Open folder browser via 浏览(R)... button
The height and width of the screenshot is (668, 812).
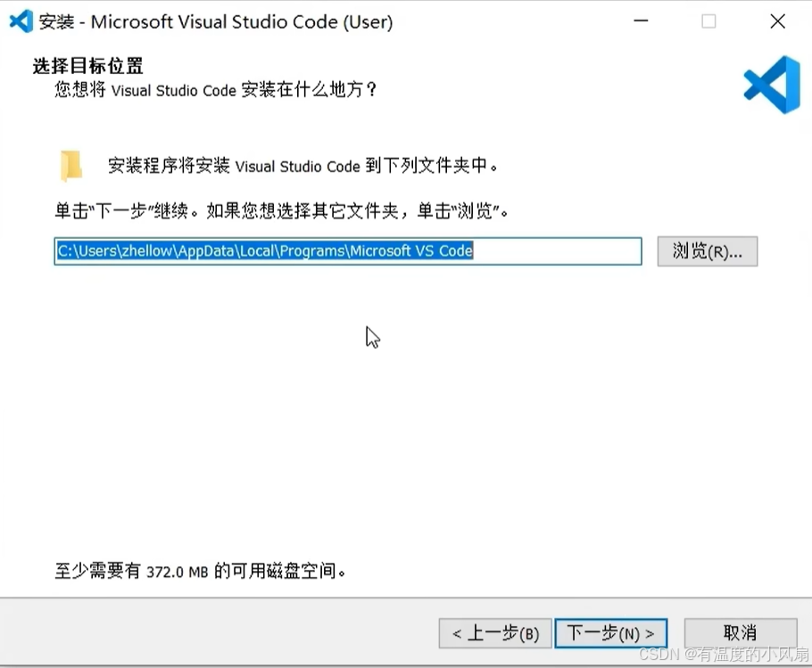(708, 252)
